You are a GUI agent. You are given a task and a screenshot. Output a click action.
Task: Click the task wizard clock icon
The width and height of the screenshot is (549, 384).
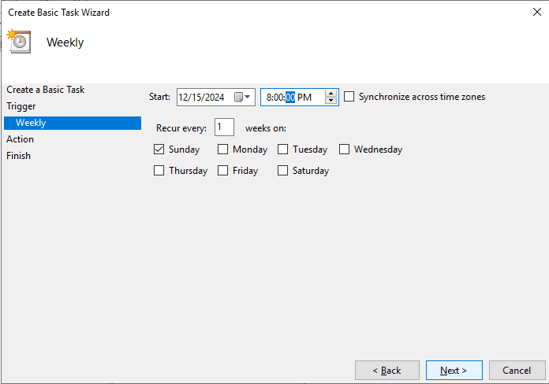click(x=19, y=42)
